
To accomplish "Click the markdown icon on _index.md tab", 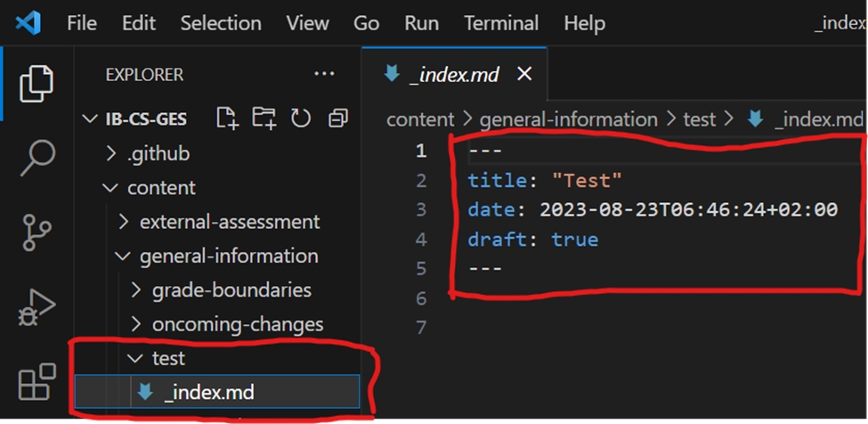I will coord(392,74).
